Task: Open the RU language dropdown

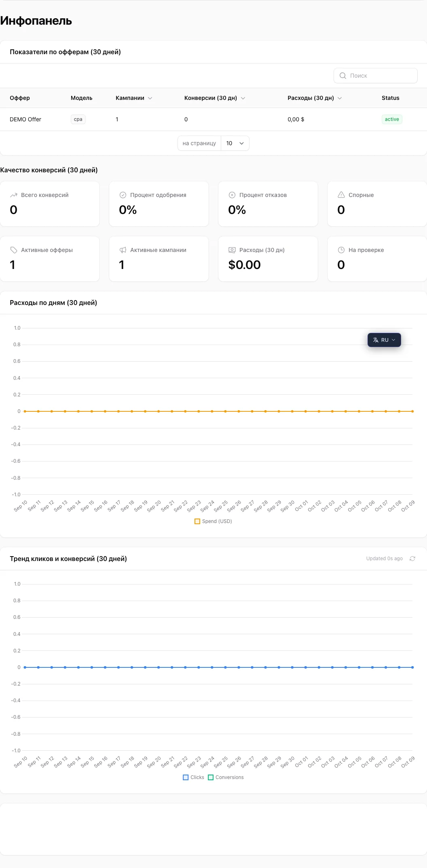Action: tap(384, 340)
